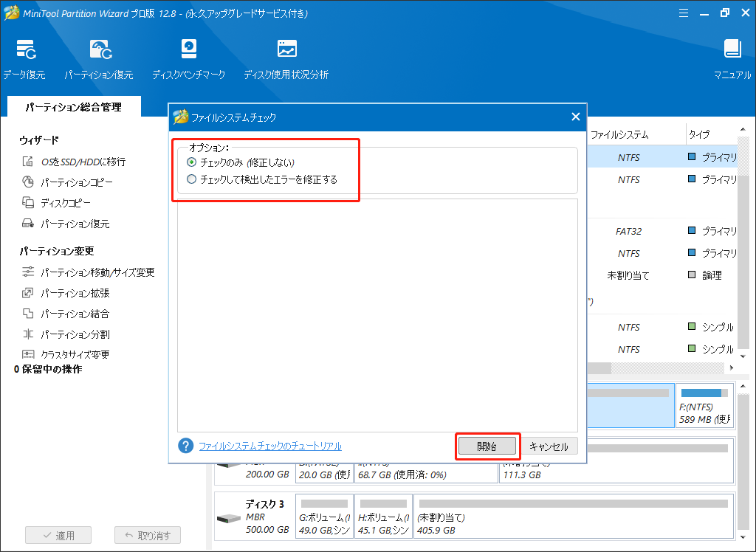Select チェックのみ (修正しない) radio option
This screenshot has width=756, height=552.
tap(192, 162)
